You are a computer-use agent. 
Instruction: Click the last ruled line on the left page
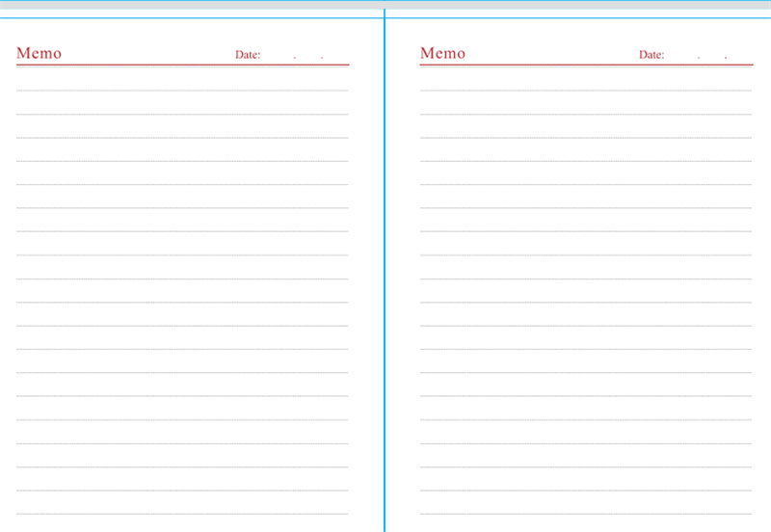[x=182, y=514]
